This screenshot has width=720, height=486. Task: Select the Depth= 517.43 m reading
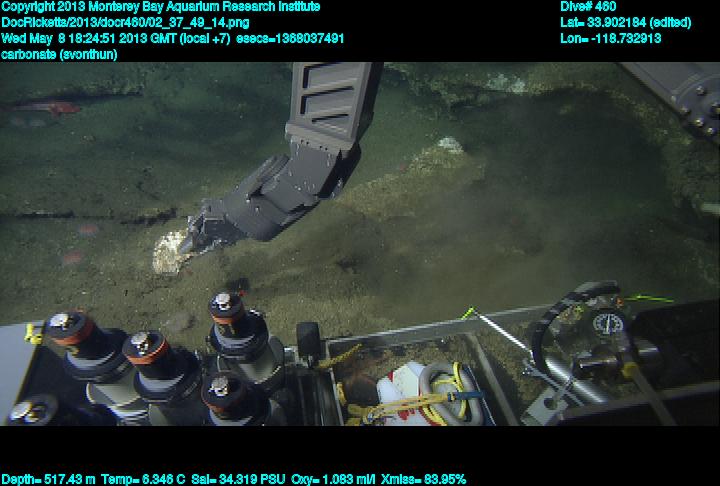(48, 480)
